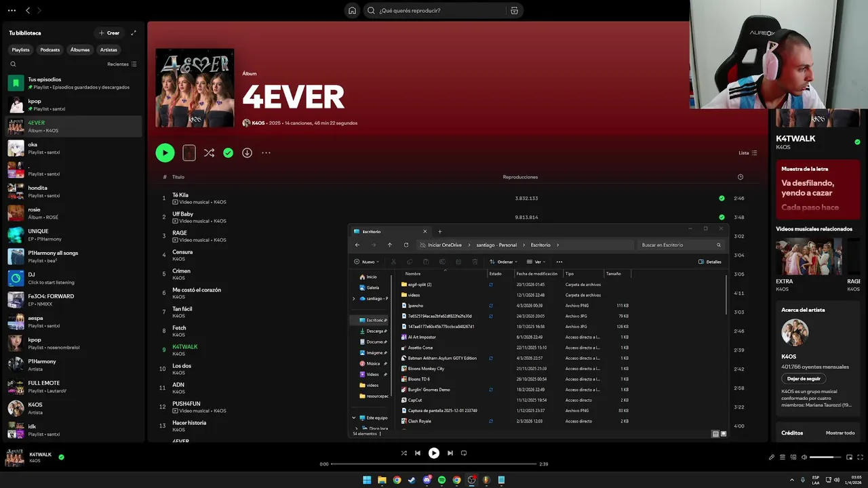868x488 pixels.
Task: Toggle Detalles pane in File Explorer
Action: point(710,262)
